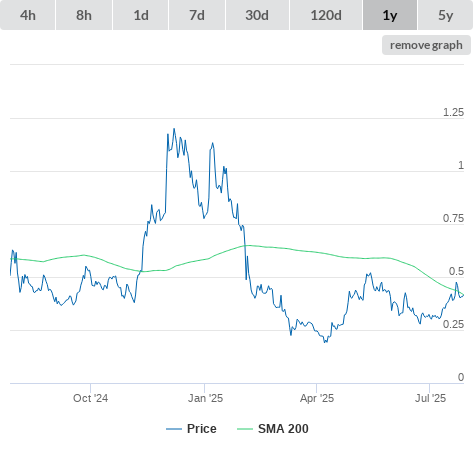This screenshot has height=455, width=474.
Task: Show the 5y price history
Action: pos(445,15)
